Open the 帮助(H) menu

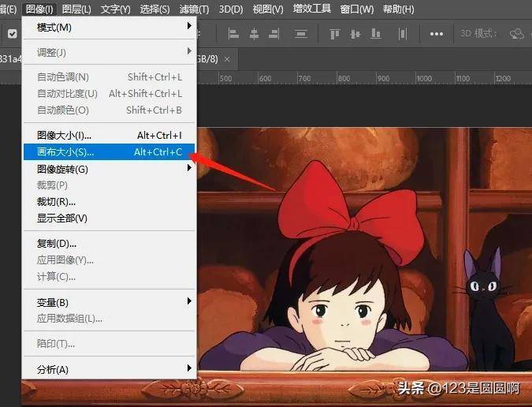point(398,9)
